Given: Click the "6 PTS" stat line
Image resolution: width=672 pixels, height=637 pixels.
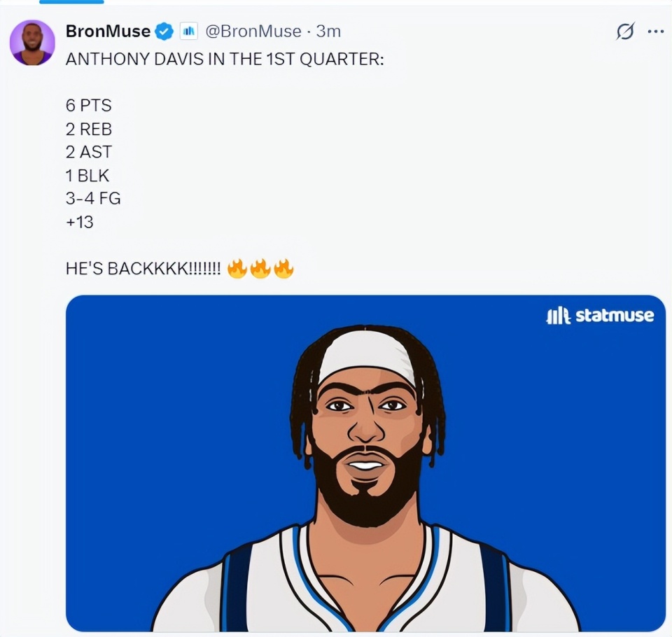Looking at the screenshot, I should pos(88,106).
